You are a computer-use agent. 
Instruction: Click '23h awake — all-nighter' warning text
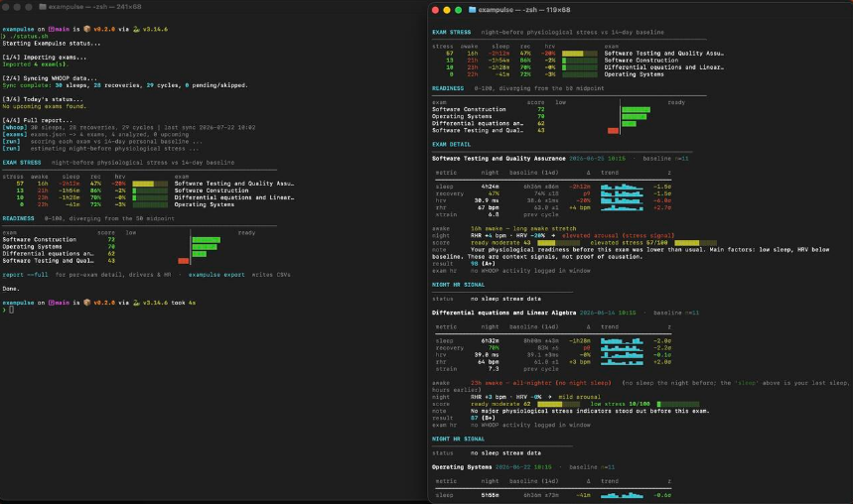541,383
